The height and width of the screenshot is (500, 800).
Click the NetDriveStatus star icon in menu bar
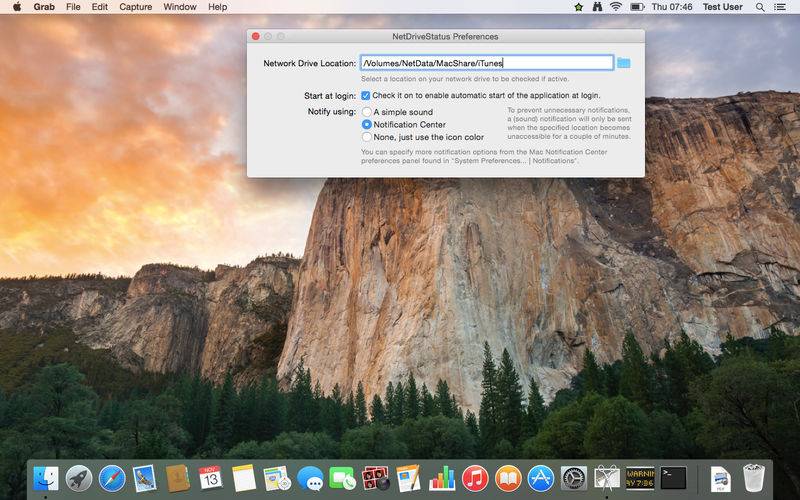tap(578, 7)
